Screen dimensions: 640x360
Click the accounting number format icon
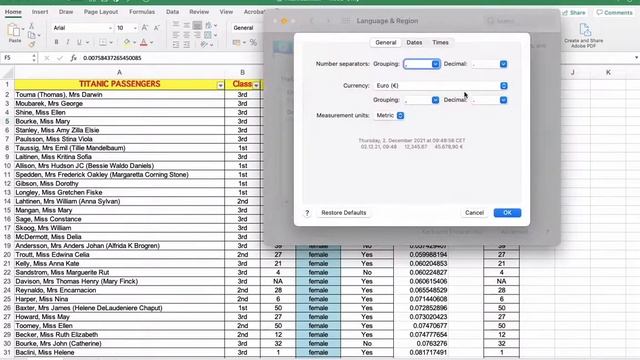coord(236,42)
